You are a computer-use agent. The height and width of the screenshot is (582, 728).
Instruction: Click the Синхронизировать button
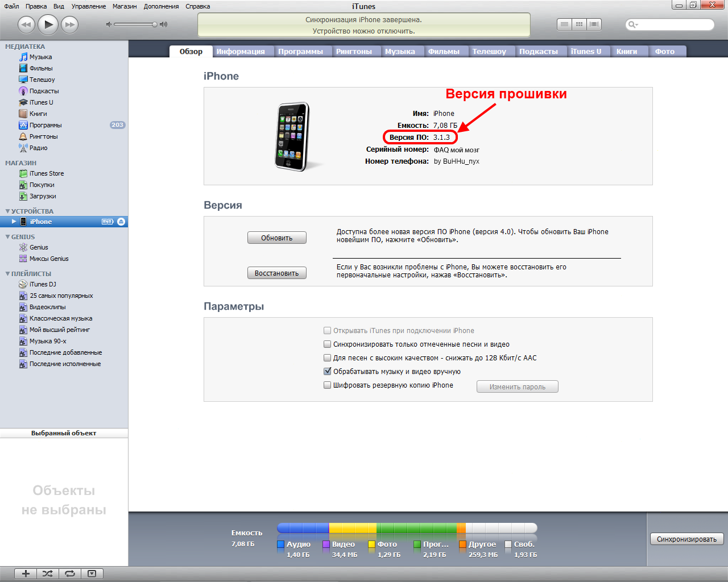[686, 539]
